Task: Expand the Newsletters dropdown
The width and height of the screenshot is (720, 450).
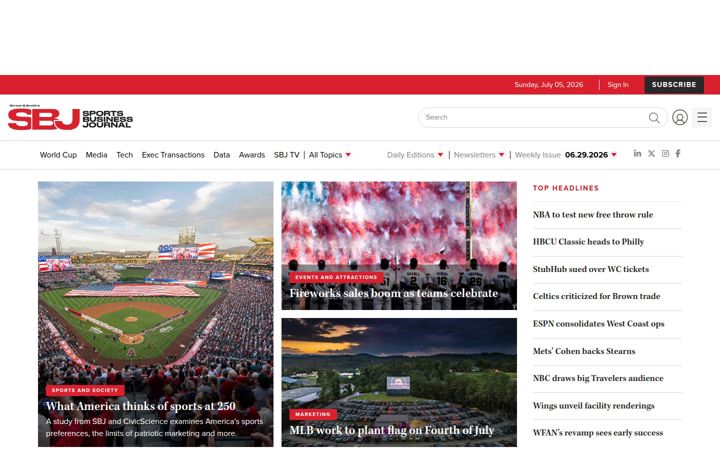Action: pos(479,155)
